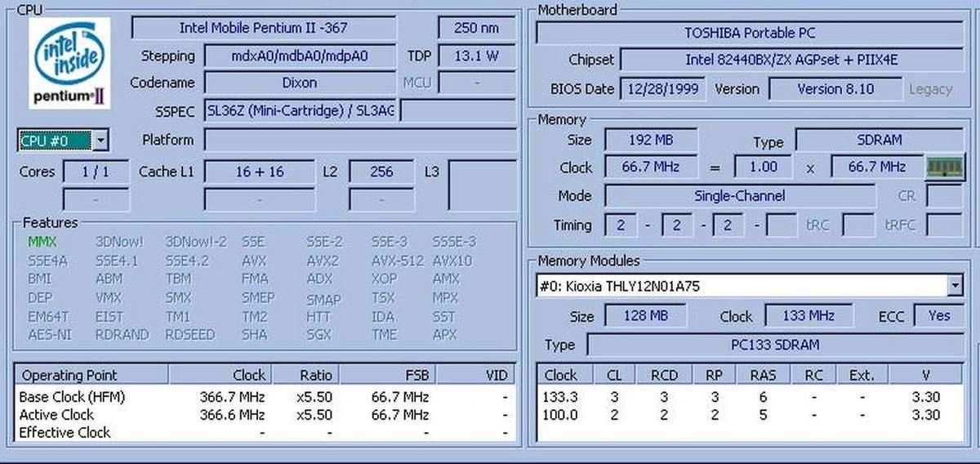
Task: Click the Legacy BIOS label
Action: [930, 89]
